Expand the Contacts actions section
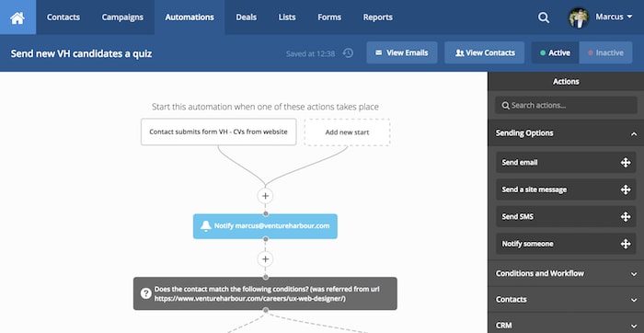Image resolution: width=644 pixels, height=333 pixels. [566, 300]
